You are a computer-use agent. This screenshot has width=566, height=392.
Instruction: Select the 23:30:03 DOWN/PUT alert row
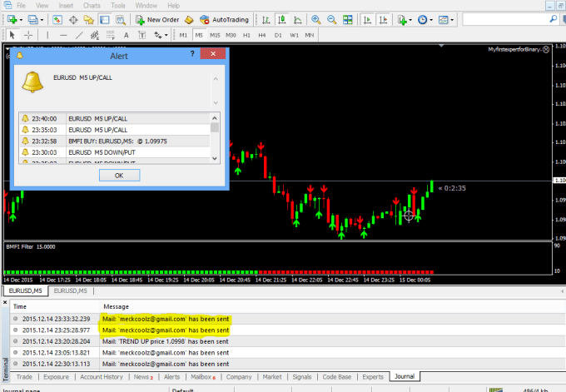point(115,152)
